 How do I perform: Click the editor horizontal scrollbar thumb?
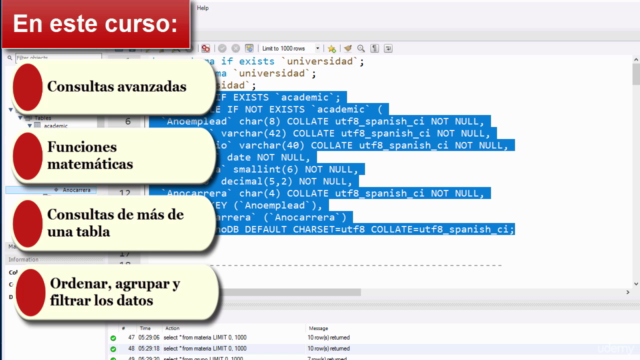(x=290, y=292)
